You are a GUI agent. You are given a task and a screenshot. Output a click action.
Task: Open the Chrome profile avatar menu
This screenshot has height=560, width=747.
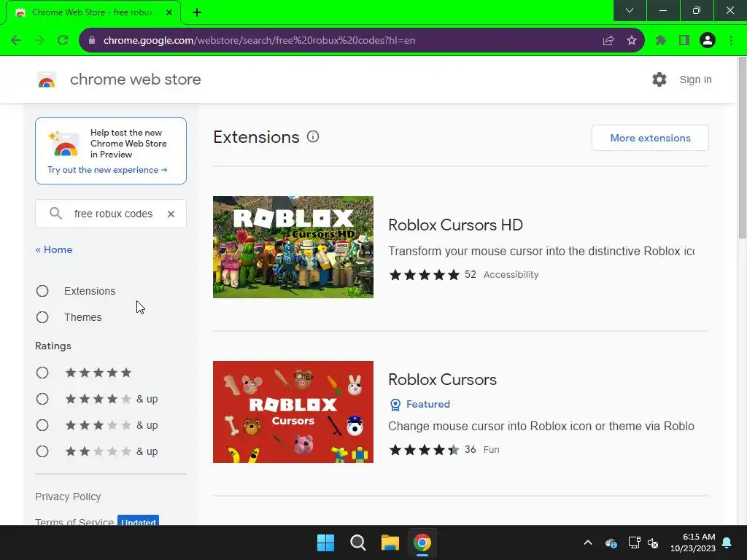click(x=708, y=41)
